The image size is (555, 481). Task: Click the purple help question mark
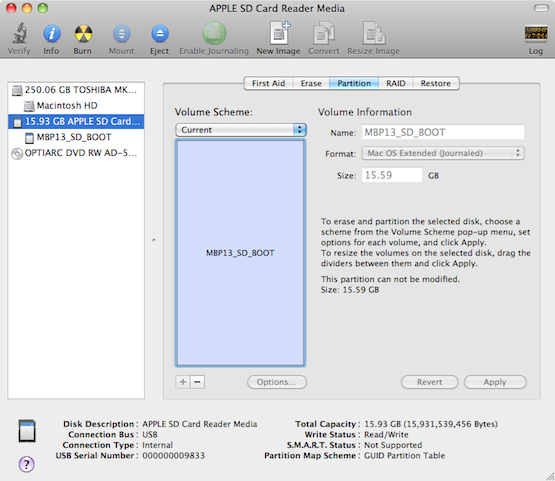[27, 464]
